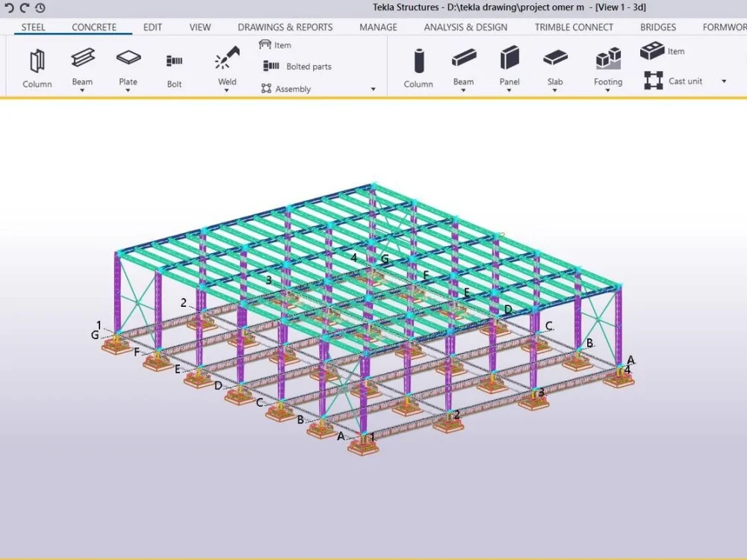The width and height of the screenshot is (747, 560).
Task: Select the Plate tool
Action: click(x=127, y=66)
